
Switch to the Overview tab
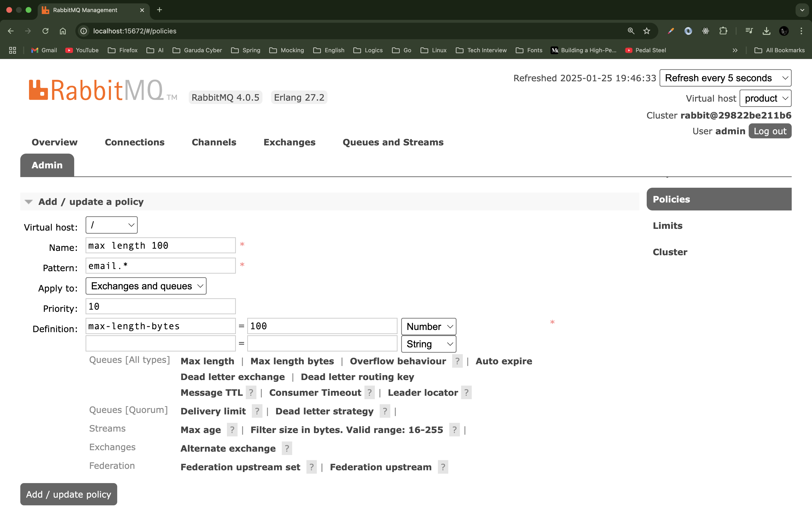pyautogui.click(x=54, y=142)
